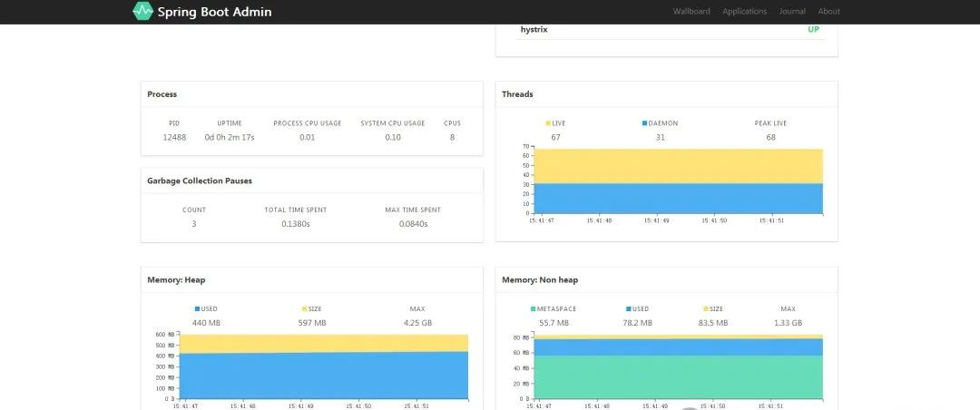The width and height of the screenshot is (980, 410).
Task: Click the PEAK LIVE label in Threads
Action: click(x=770, y=123)
